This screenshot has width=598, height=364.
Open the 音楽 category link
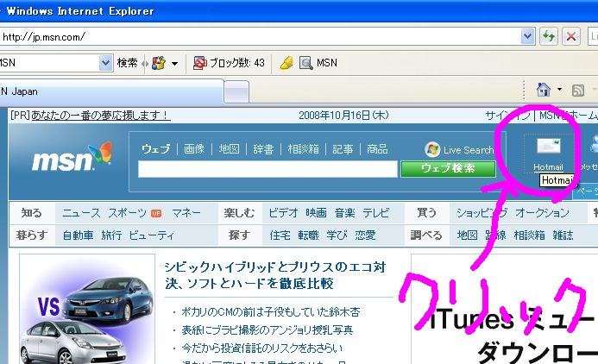tap(345, 213)
